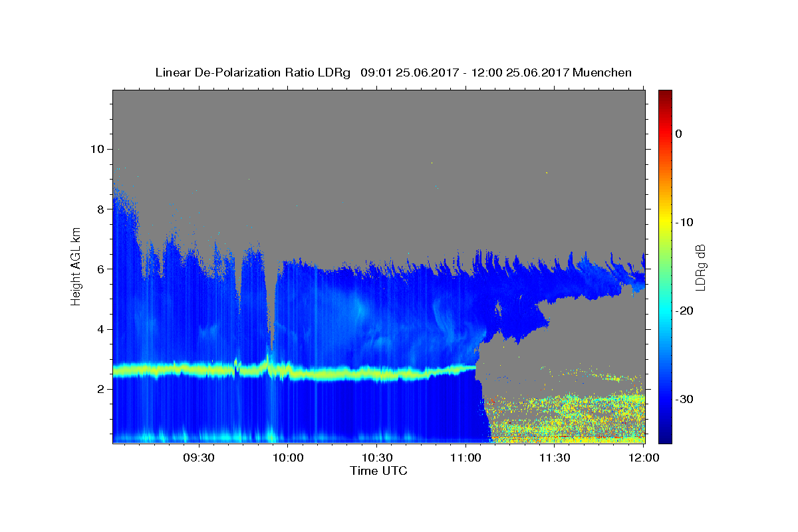The image size is (798, 532).
Task: Click the plot title Linear De-Polarization Ratio LDRg
Action: 253,72
